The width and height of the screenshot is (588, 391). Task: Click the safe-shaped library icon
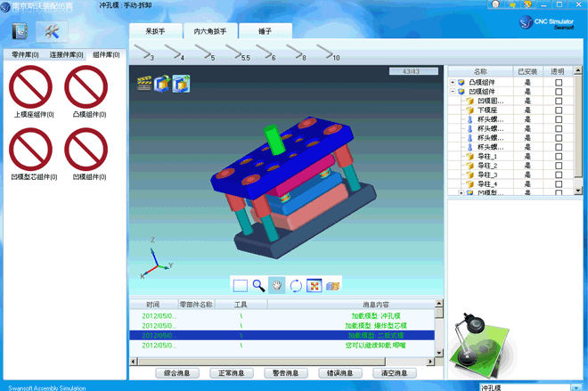tap(20, 32)
